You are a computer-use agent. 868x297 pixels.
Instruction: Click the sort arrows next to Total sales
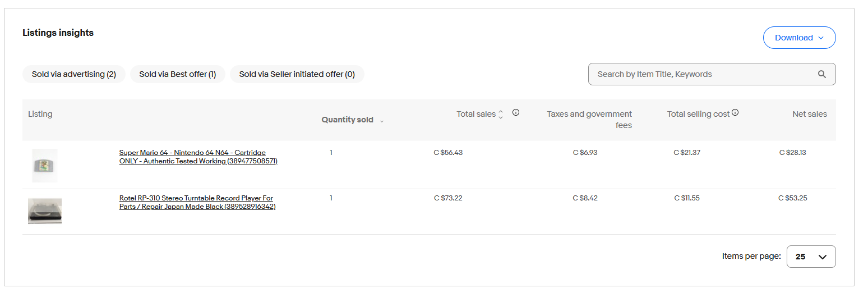501,115
